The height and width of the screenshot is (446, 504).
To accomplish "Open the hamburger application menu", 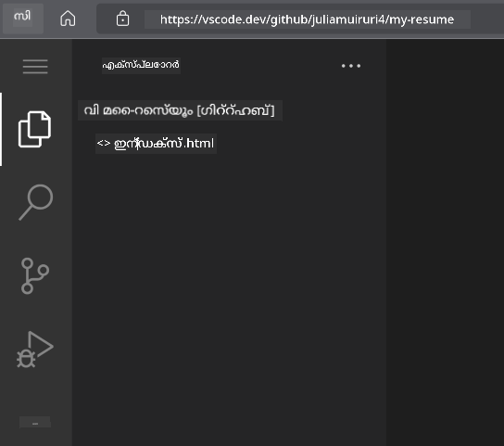I will [35, 66].
